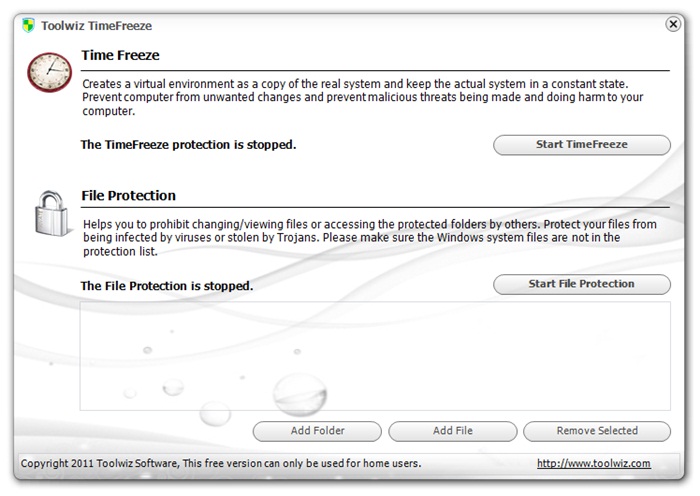Click the TimeFreeze protection is stopped status
The image size is (700, 496).
(188, 145)
